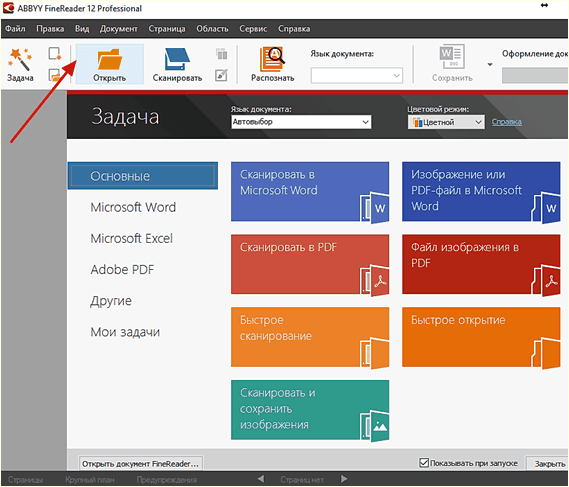
Task: Click the PDF icon on the Сканировать в PDF tile
Action: click(375, 281)
